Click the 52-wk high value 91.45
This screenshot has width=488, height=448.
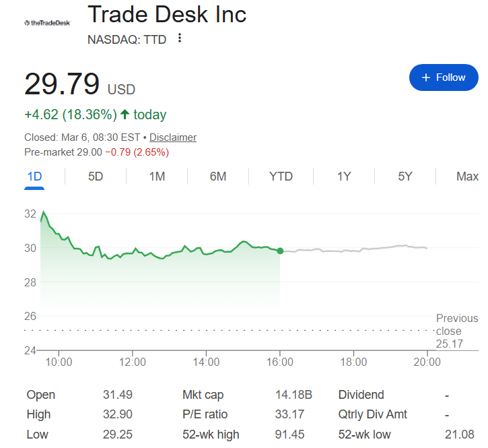289,435
